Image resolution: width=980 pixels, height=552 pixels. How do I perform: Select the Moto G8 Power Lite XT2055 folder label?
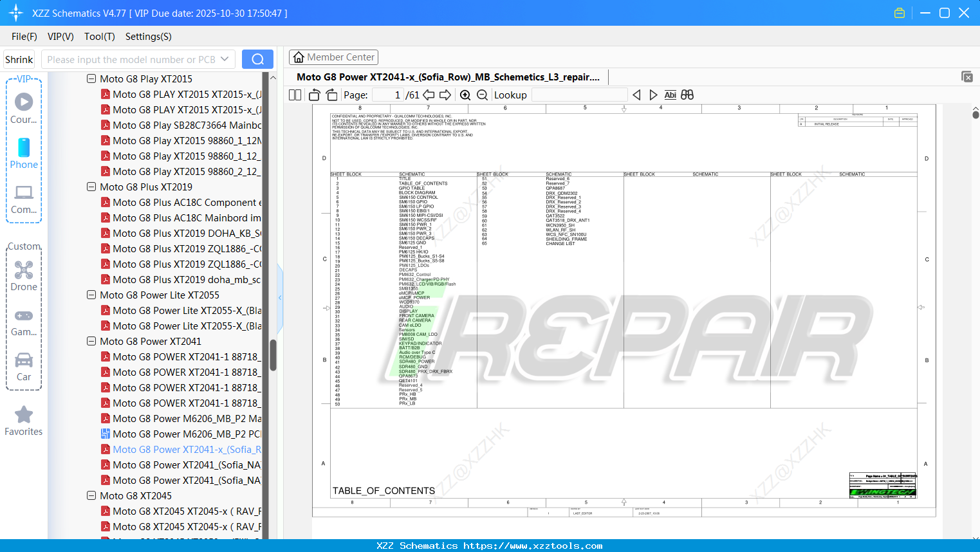coord(160,295)
